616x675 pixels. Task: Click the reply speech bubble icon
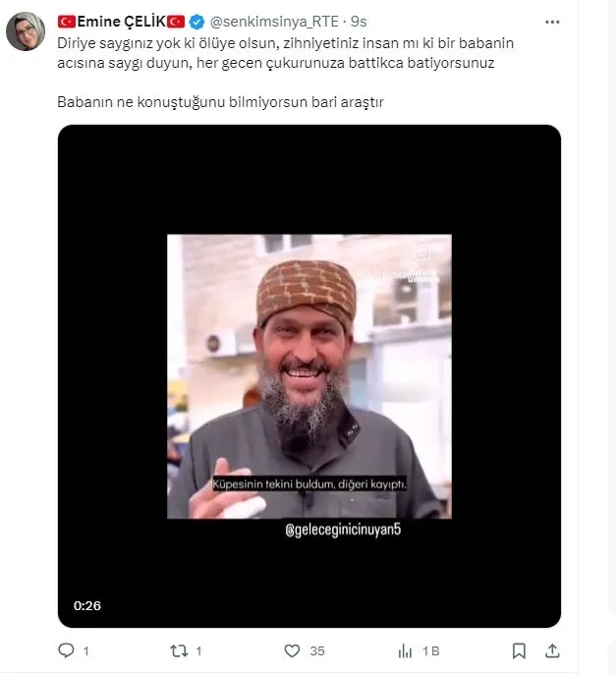point(66,650)
